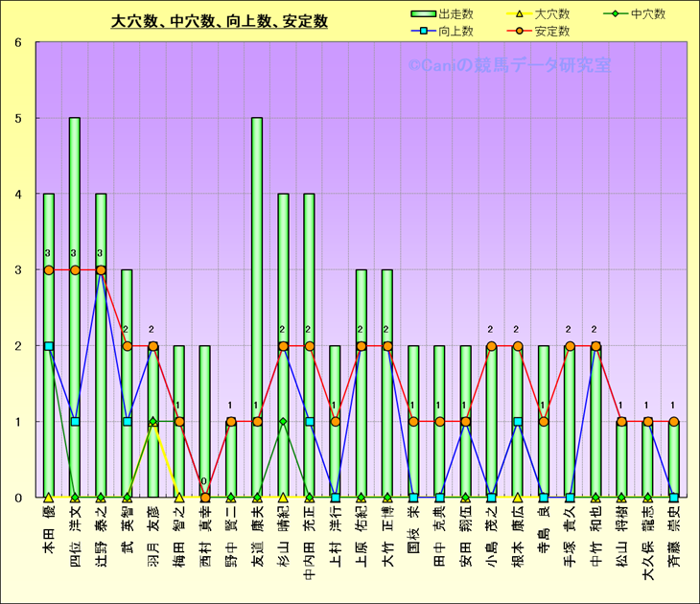Click the ©Caniの競馬データ研究室 watermark text
Image resolution: width=700 pixels, height=604 pixels.
click(x=508, y=65)
